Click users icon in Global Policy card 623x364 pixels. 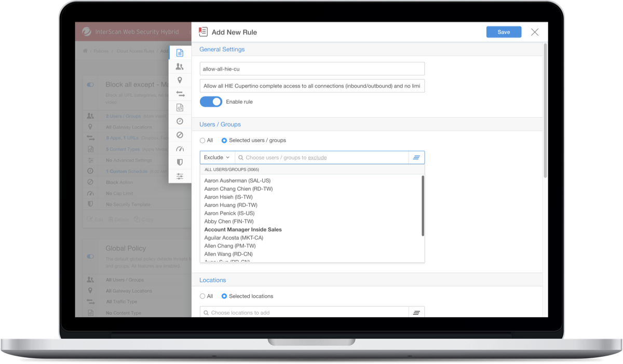[90, 279]
